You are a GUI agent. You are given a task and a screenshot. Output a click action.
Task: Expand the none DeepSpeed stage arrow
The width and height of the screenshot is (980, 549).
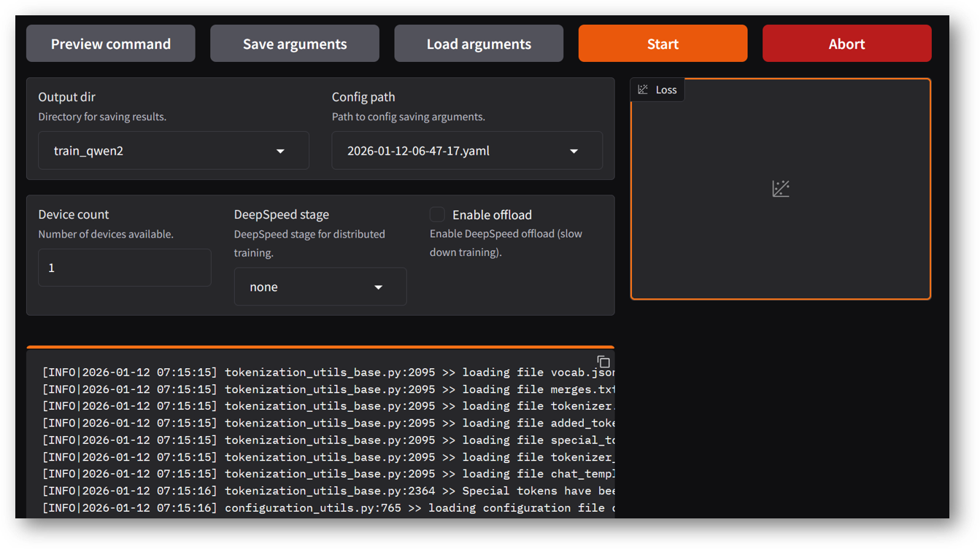(379, 287)
